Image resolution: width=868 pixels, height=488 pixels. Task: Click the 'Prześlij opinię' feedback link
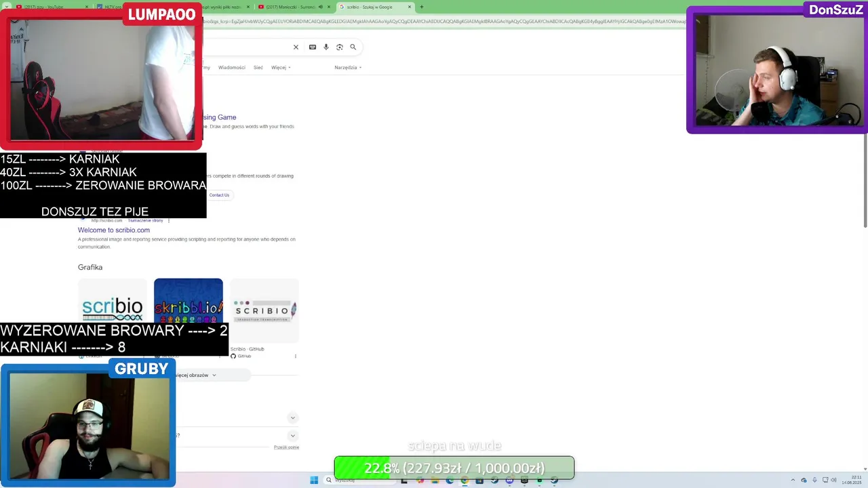coord(286,447)
